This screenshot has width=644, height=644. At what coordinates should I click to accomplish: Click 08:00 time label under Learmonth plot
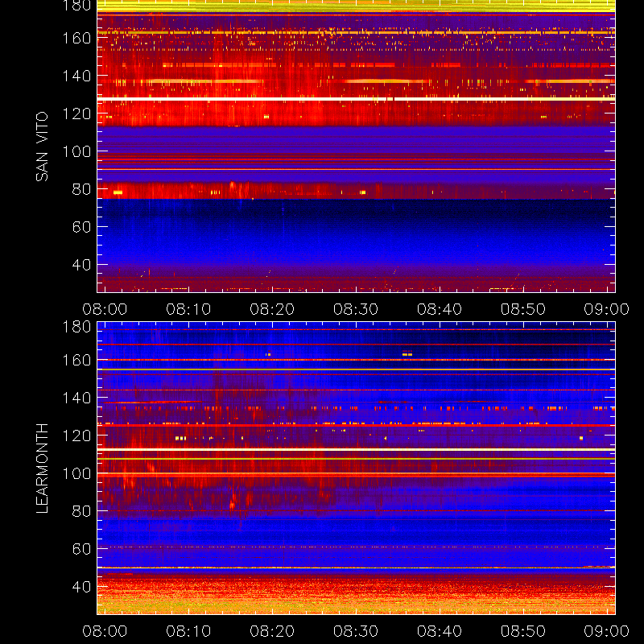[105, 631]
